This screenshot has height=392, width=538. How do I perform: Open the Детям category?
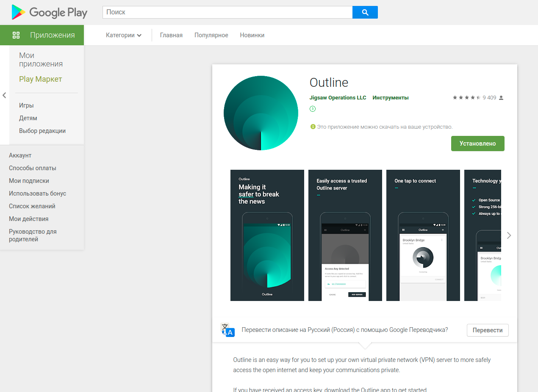click(x=28, y=118)
